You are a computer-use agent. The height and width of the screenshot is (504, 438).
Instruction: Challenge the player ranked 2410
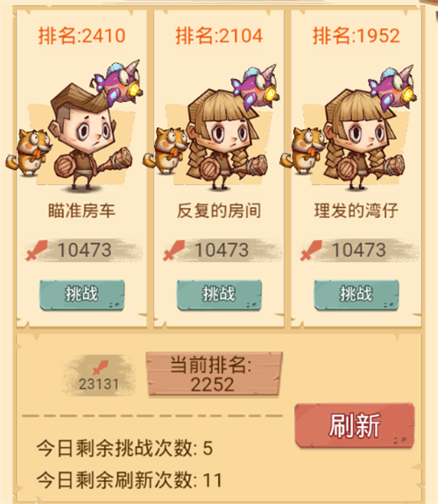pyautogui.click(x=82, y=295)
